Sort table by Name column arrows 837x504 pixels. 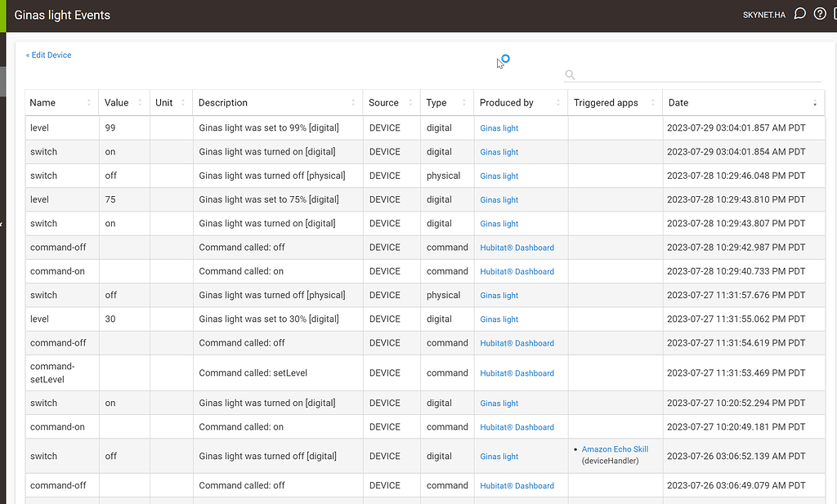pyautogui.click(x=89, y=103)
